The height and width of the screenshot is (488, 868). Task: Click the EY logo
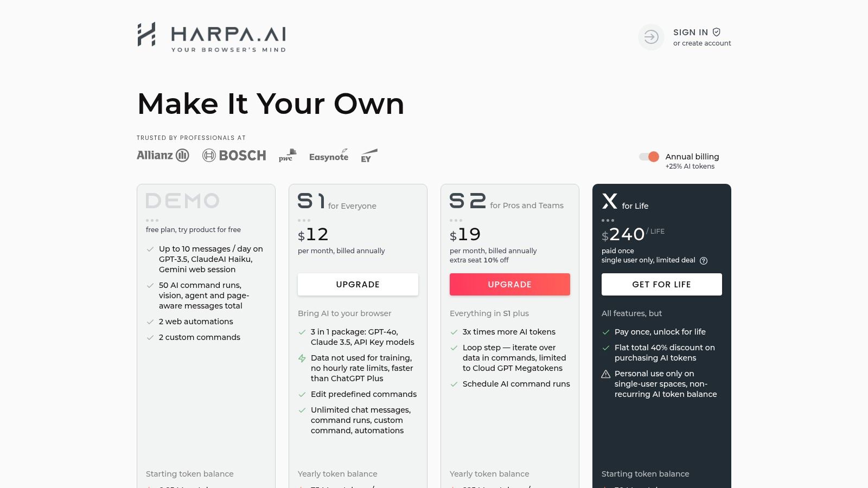368,156
